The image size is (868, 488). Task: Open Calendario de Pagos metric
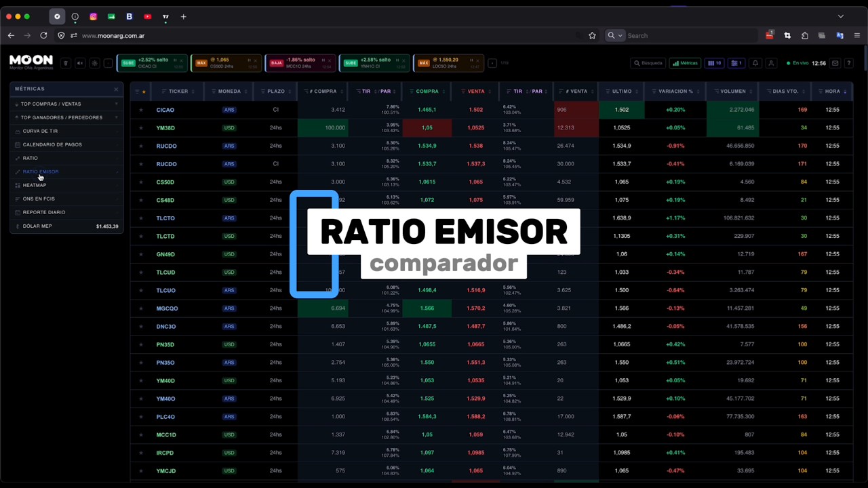tap(66, 144)
